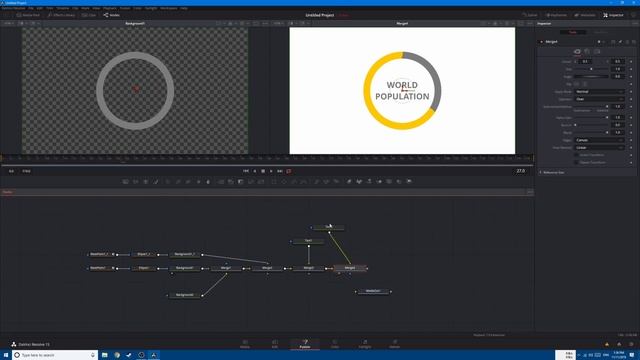Jump to the first frame
The height and width of the screenshot is (360, 640).
point(246,171)
